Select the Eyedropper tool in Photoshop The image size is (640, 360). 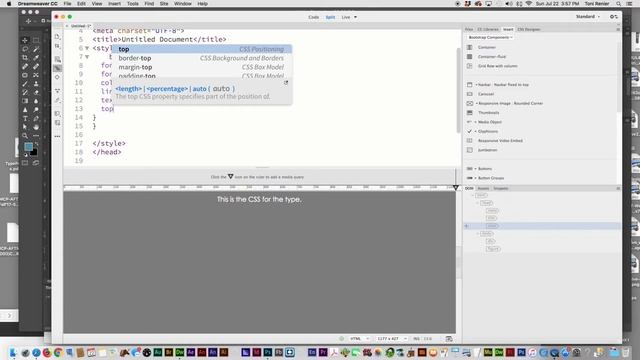[x=36, y=58]
